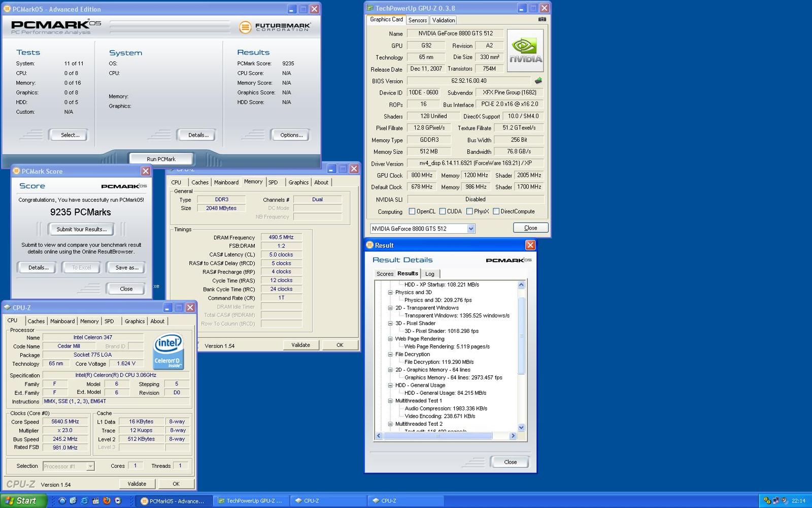Click Submit Your Results button
812x508 pixels.
[x=81, y=229]
